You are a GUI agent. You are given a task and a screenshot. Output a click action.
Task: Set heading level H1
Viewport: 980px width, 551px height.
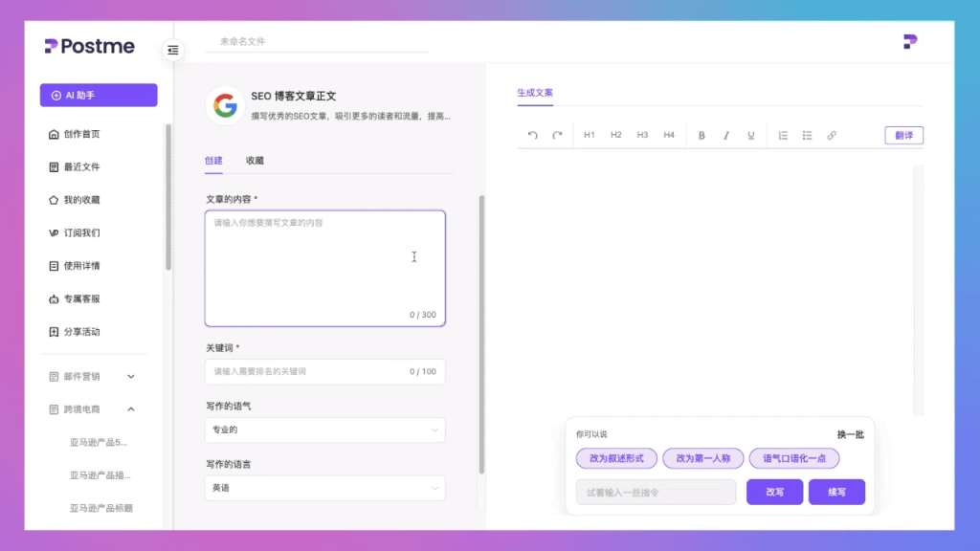click(590, 135)
